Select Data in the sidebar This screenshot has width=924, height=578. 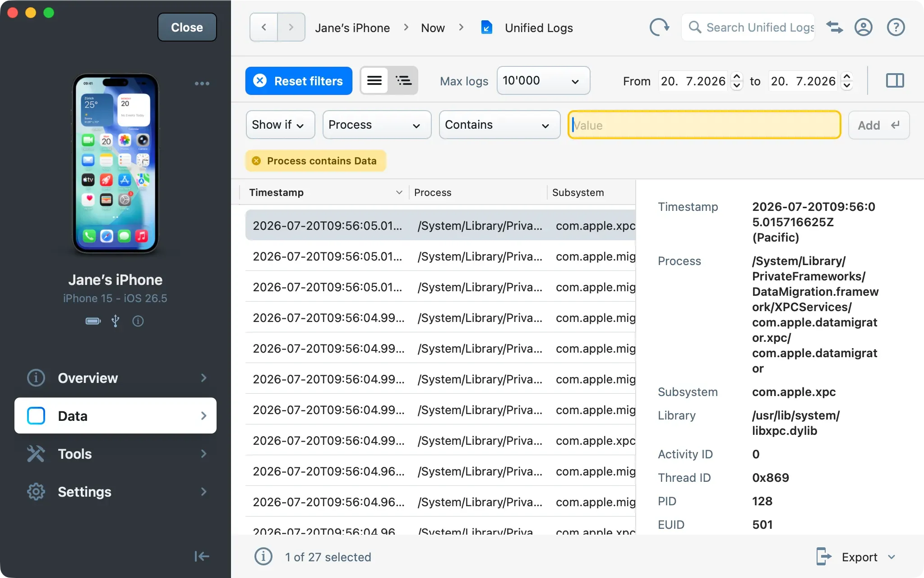[115, 416]
